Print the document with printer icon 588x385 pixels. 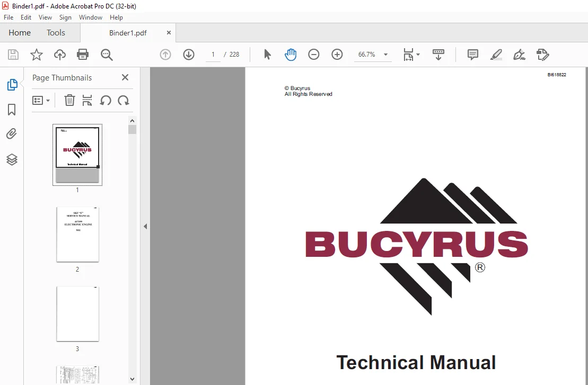coord(83,55)
